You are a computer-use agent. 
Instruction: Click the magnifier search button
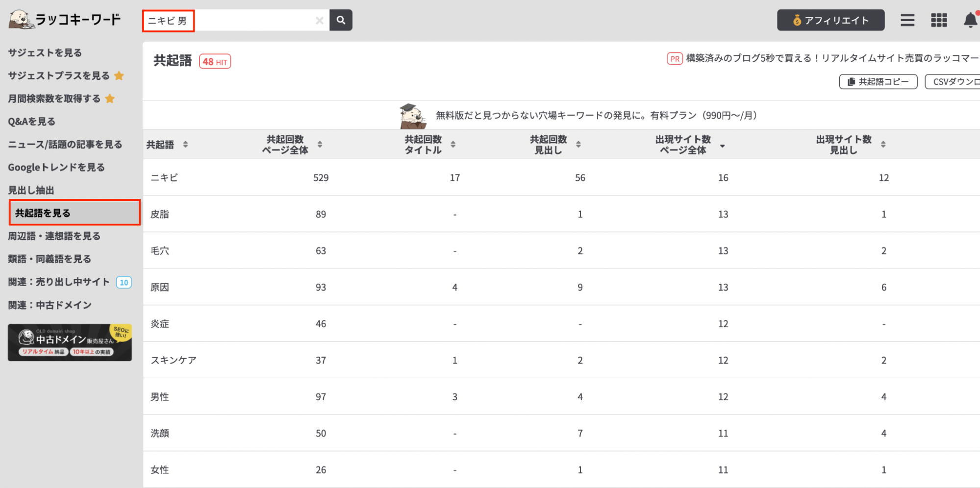[341, 20]
